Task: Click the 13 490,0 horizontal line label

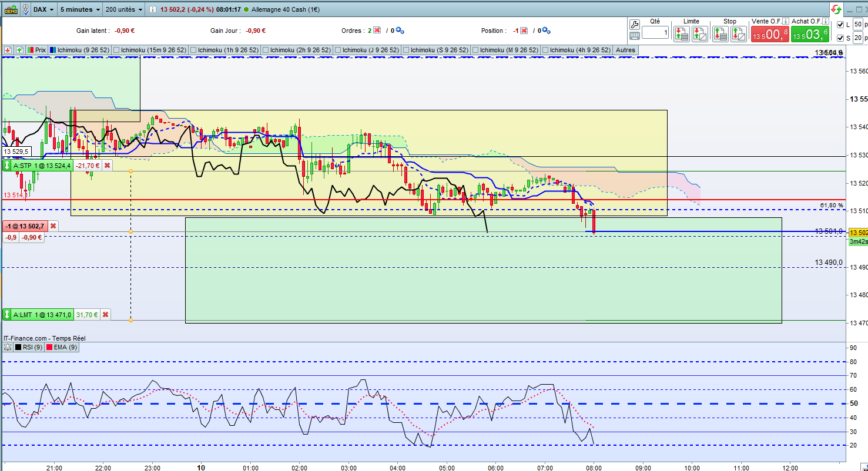Action: coord(829,262)
